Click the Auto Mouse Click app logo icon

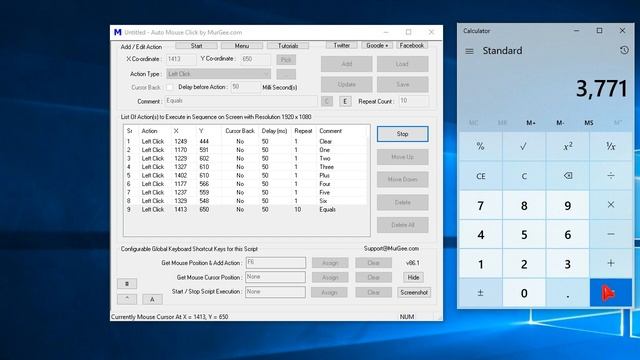point(118,32)
